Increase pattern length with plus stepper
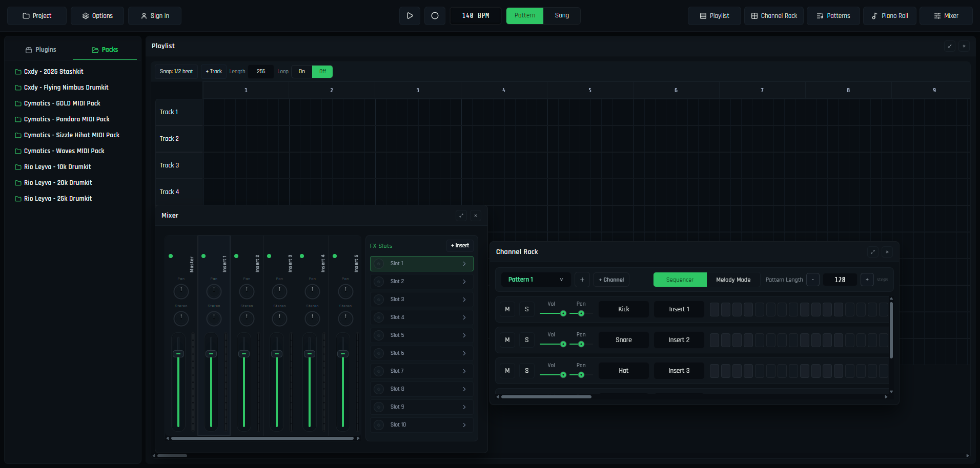 (x=867, y=280)
